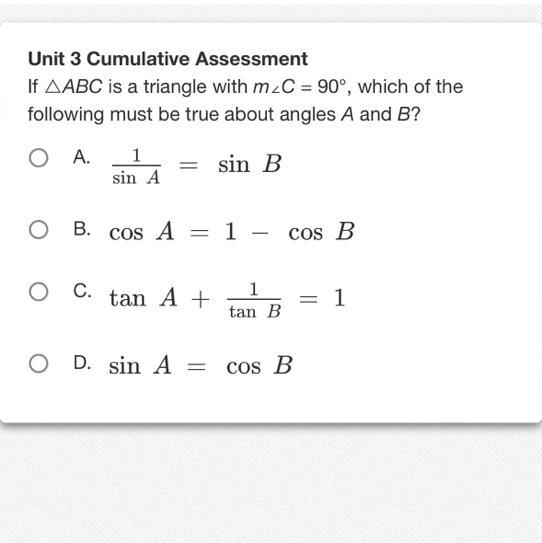Viewport: 542px width, 543px height.
Task: Click the 'B.' answer letter label
Action: (x=82, y=229)
